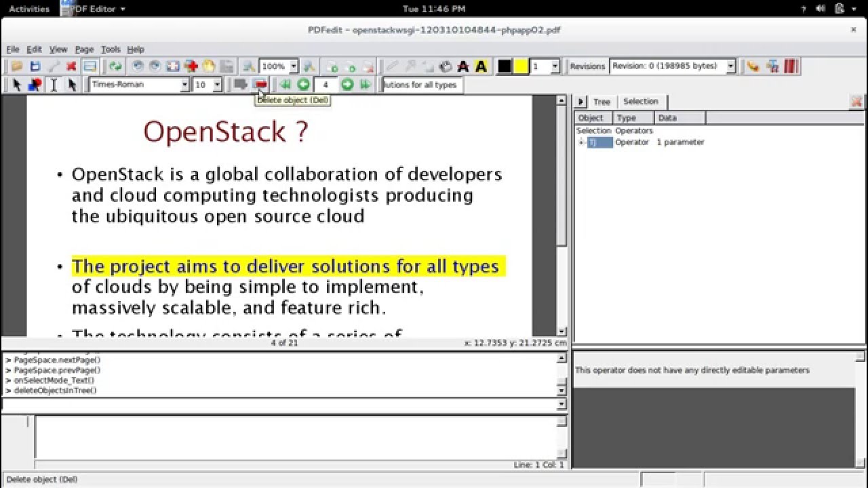Click the grey edit object icon
The image size is (868, 488).
[240, 85]
